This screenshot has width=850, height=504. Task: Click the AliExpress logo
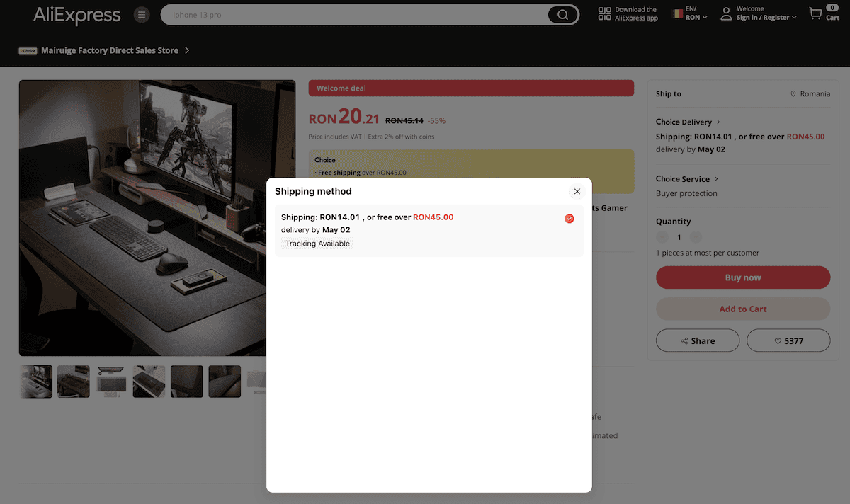point(76,15)
